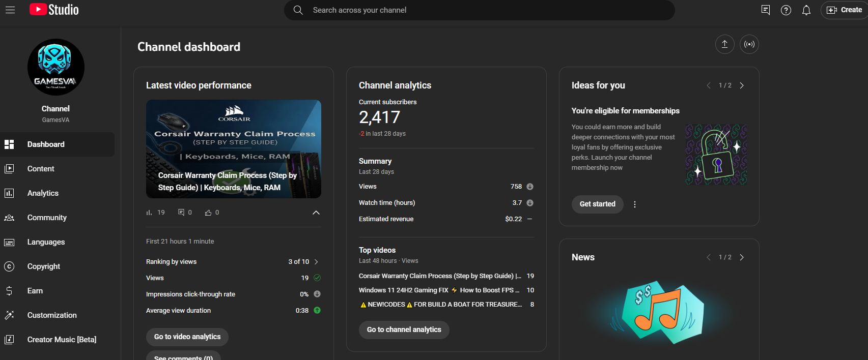The image size is (868, 360).
Task: Click the green up arrow beside view duration
Action: (317, 310)
